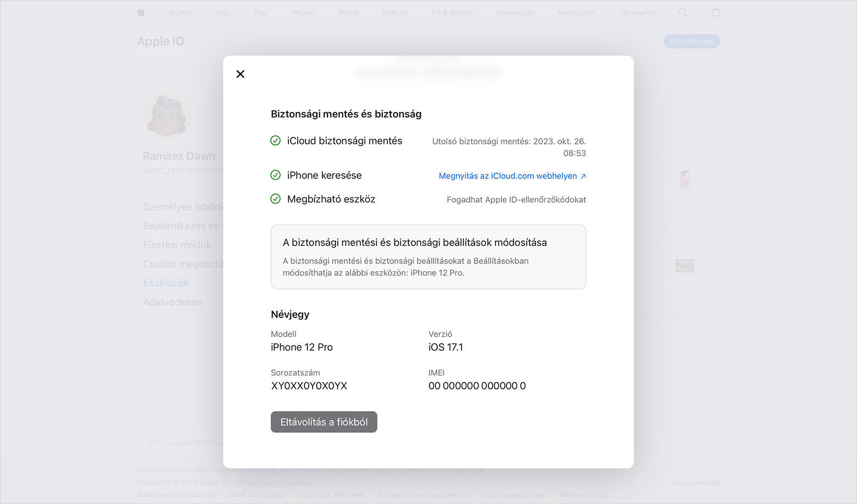Screen dimensions: 857x504
Task: Click the iPhone keresése checkmark icon
Action: (x=276, y=175)
